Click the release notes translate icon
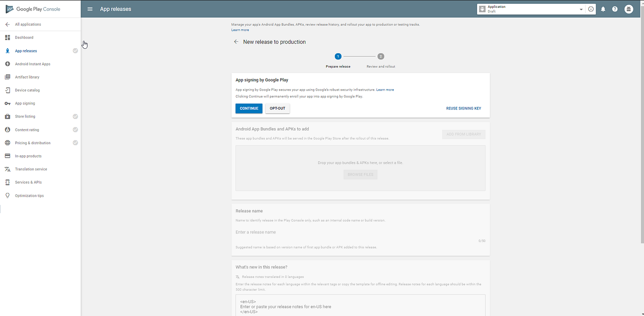644x316 pixels. pos(237,277)
